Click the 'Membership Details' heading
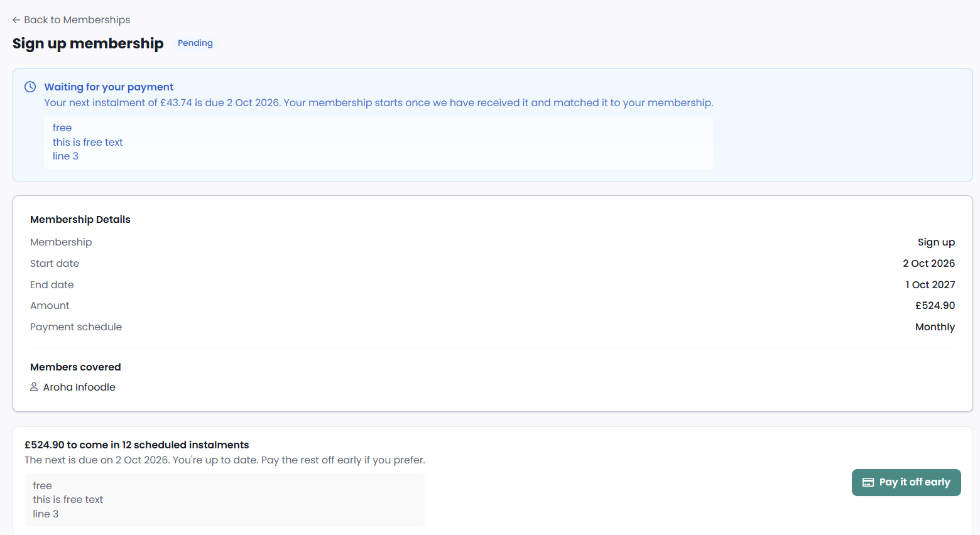This screenshot has width=980, height=535. (80, 219)
